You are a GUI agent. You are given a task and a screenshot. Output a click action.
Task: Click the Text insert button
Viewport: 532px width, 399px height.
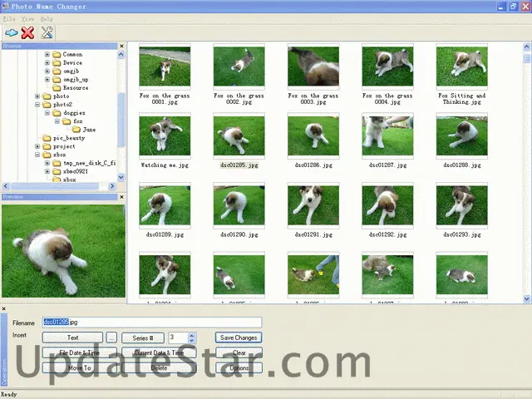coord(72,337)
